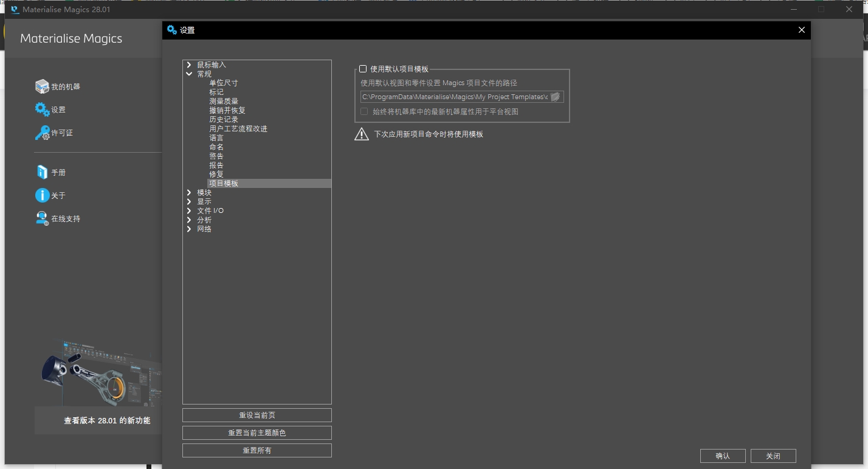868x469 pixels.
Task: Select the 语言 settings page
Action: click(216, 137)
